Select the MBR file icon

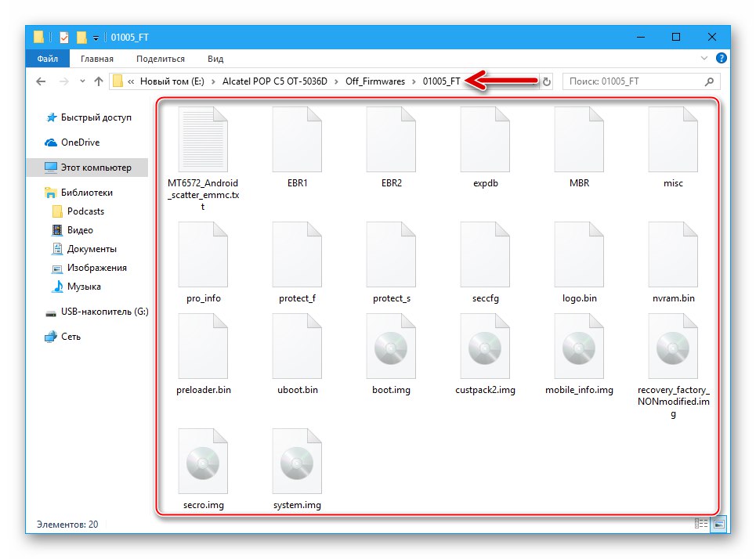point(579,139)
